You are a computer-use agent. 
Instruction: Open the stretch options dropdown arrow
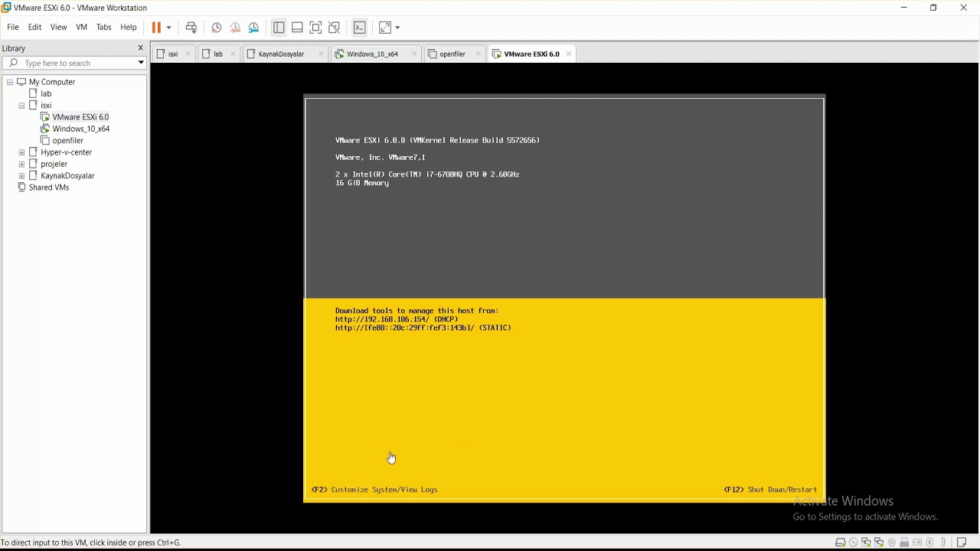point(398,28)
